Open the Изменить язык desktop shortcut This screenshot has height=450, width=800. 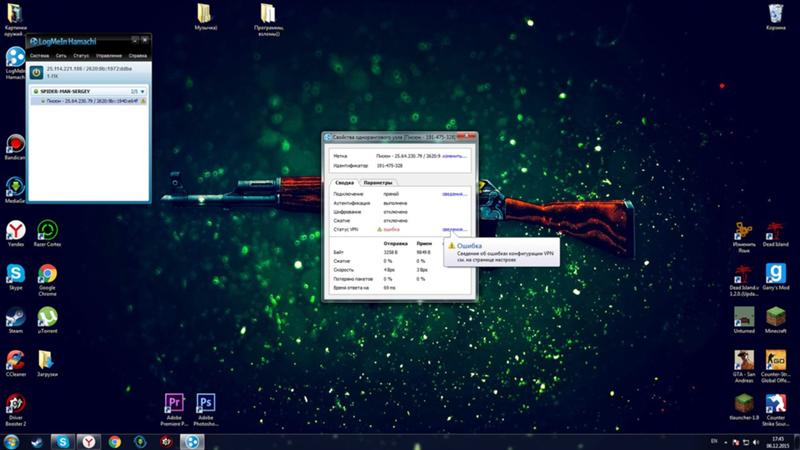tap(744, 237)
